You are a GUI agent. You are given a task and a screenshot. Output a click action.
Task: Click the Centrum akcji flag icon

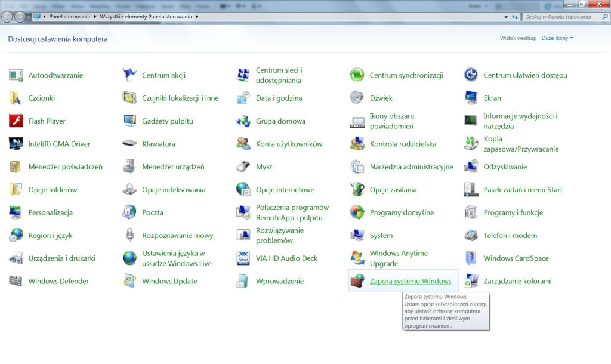point(129,75)
